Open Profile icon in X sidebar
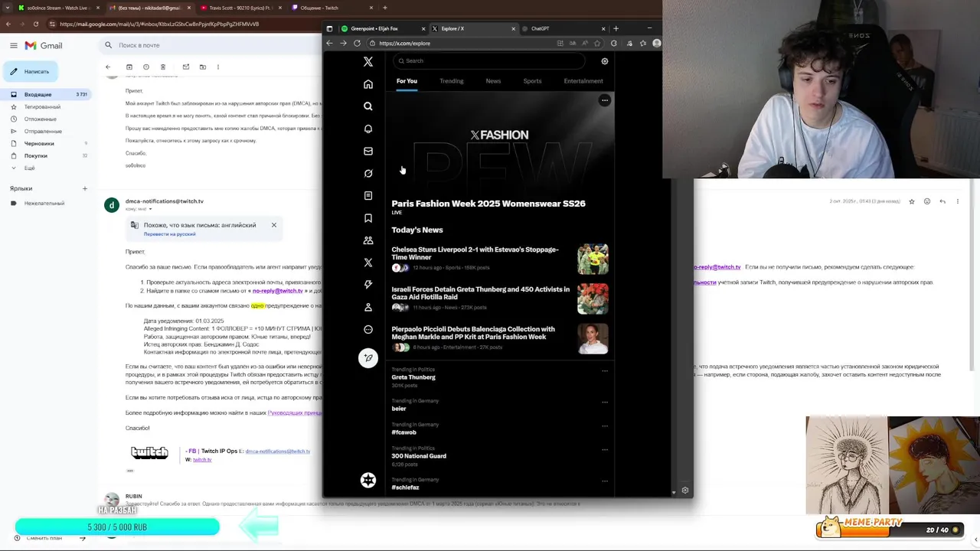Screen dimensions: 980x551 [368, 307]
